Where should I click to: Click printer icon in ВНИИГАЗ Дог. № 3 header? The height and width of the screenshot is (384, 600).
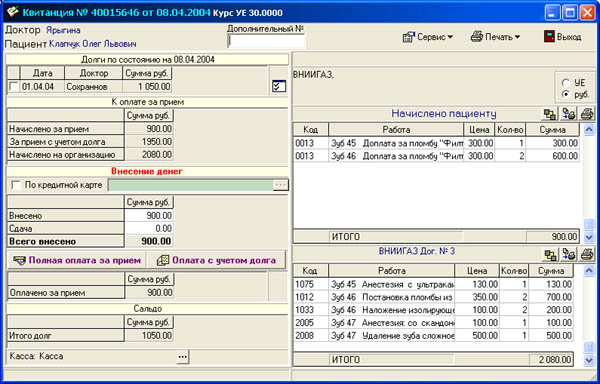pos(587,255)
